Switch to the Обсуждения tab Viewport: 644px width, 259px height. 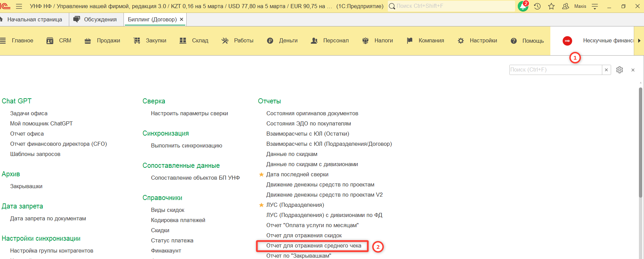coord(96,20)
